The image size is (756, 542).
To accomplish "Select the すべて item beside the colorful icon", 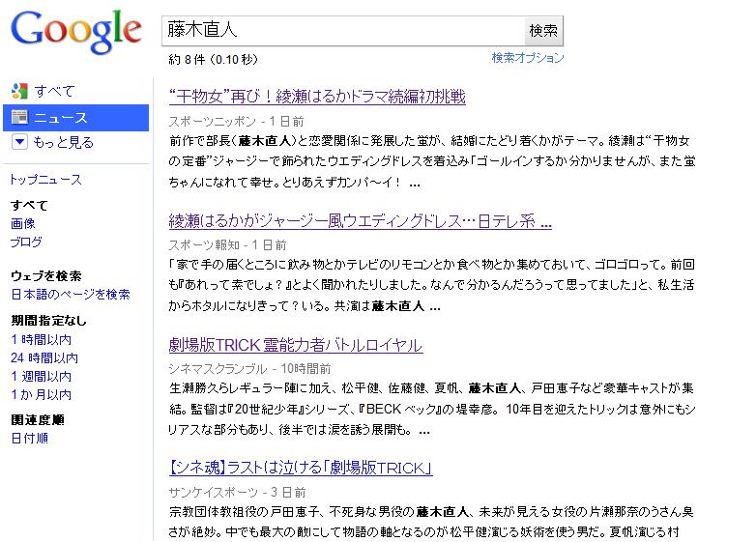I will pos(54,91).
